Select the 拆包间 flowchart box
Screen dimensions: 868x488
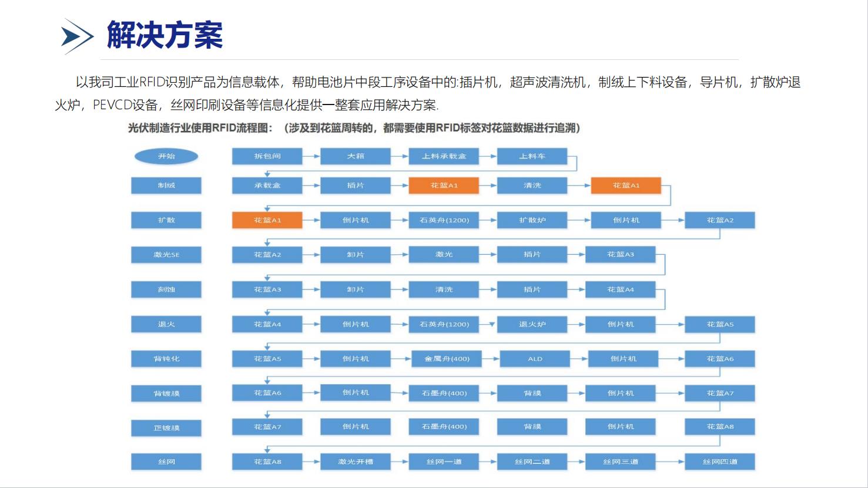267,156
